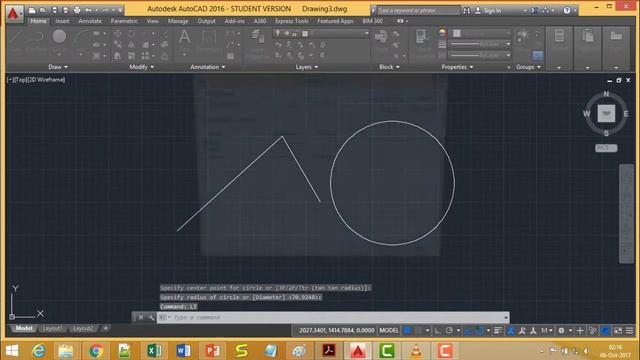The width and height of the screenshot is (640, 360).
Task: Select the Polyline tool in Draw panel
Action: click(36, 40)
